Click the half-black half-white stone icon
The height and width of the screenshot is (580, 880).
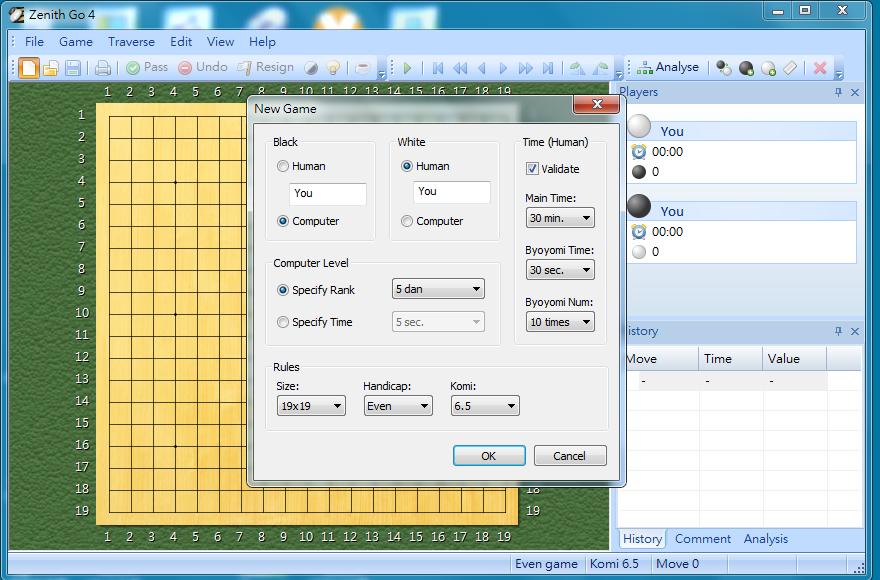(x=311, y=68)
